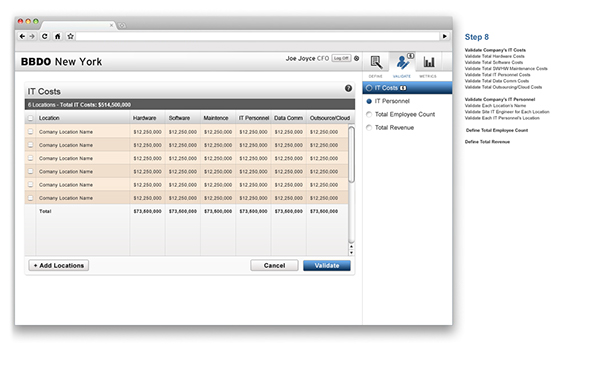This screenshot has width=600, height=388.
Task: Click the Outsource/Cloud column header
Action: 330,118
